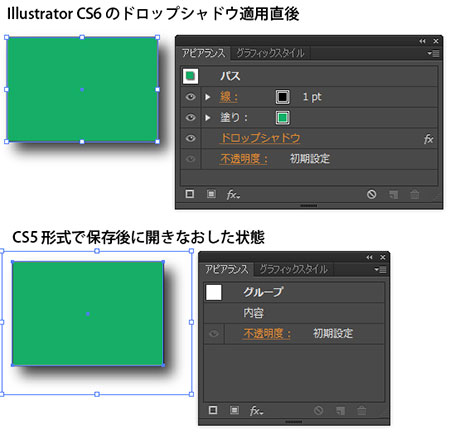Open the fx menu in the bottom Appearance panel
Viewport: 450px width, 434px height.
pos(256,410)
